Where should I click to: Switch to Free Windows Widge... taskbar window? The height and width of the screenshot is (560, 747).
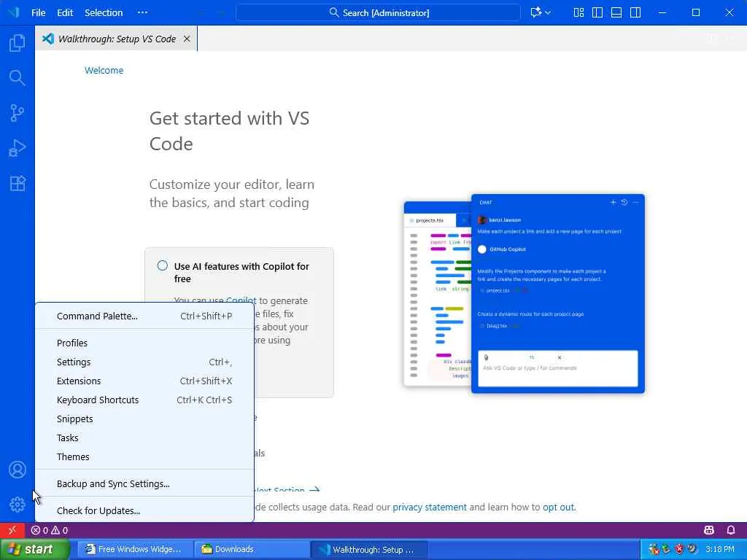click(135, 549)
